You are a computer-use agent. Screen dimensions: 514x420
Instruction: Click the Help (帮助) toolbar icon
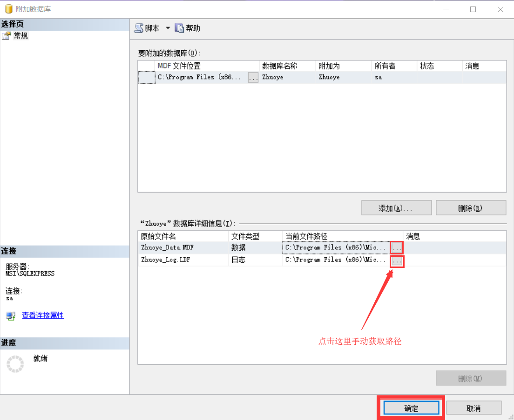pos(179,28)
